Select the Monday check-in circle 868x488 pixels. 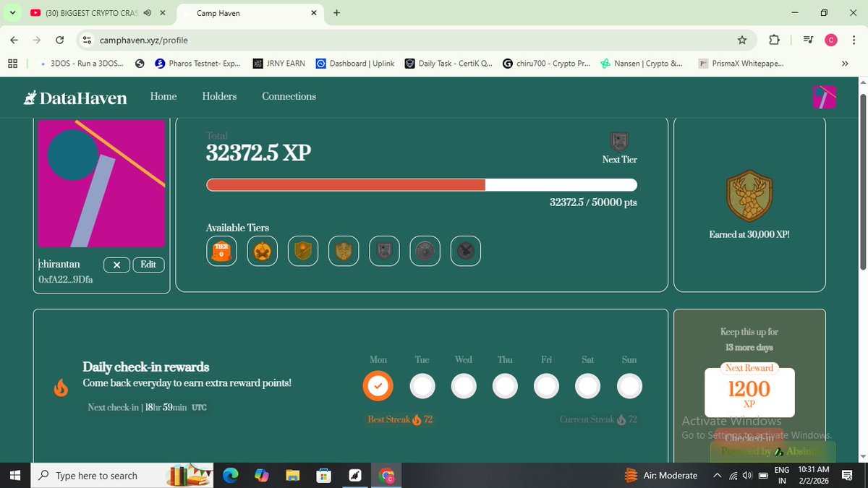tap(378, 387)
